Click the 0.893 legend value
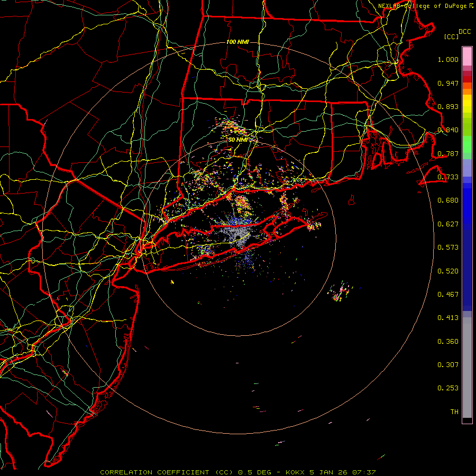476x476 pixels. 448,106
